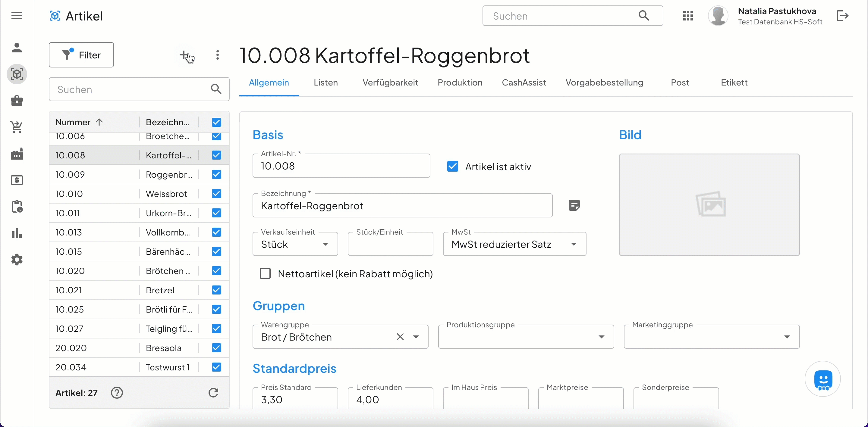868x427 pixels.
Task: Expand the Produktionsgruppe dropdown
Action: pyautogui.click(x=601, y=337)
